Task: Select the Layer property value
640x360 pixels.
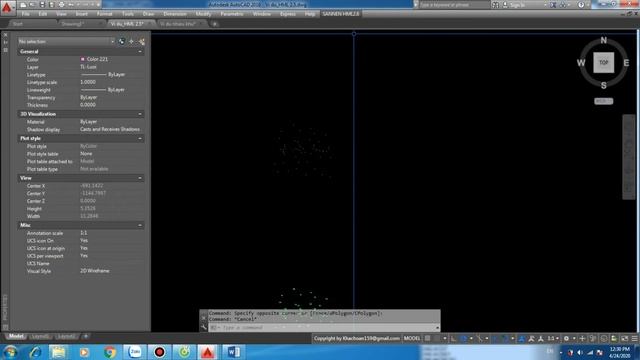Action: (x=89, y=67)
